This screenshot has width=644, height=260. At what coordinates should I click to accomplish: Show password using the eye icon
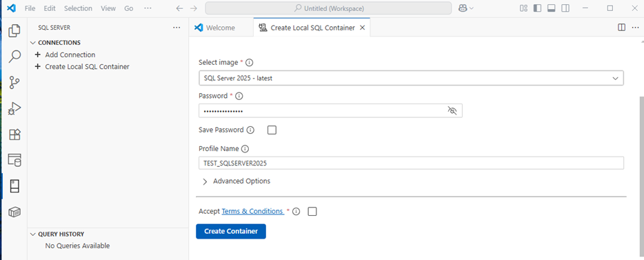(x=452, y=111)
